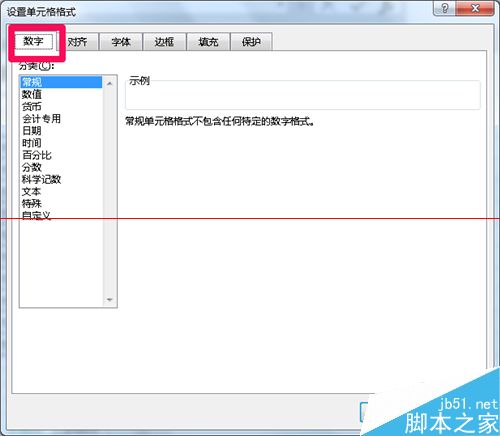Select 自定义 category
Screen dimensions: 500x436
(x=61, y=216)
